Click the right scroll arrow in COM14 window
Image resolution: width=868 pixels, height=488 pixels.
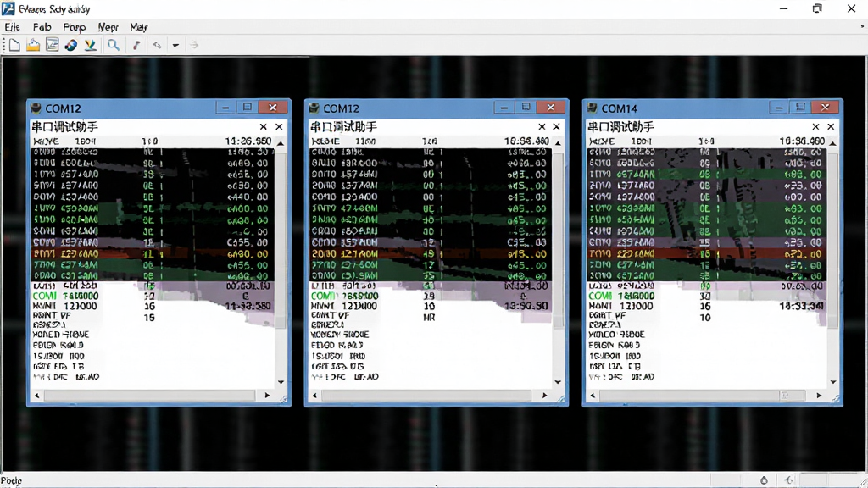pos(820,396)
